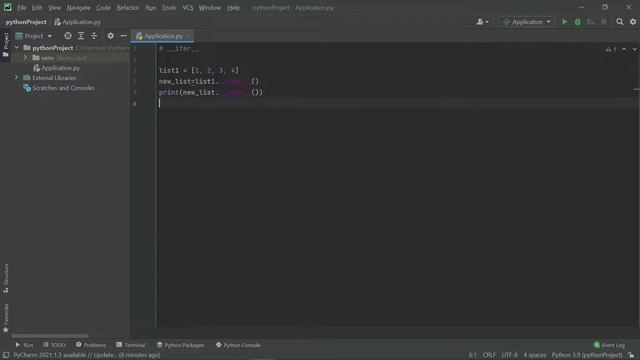Open the Problems tool window
The image size is (640, 360).
click(x=91, y=345)
